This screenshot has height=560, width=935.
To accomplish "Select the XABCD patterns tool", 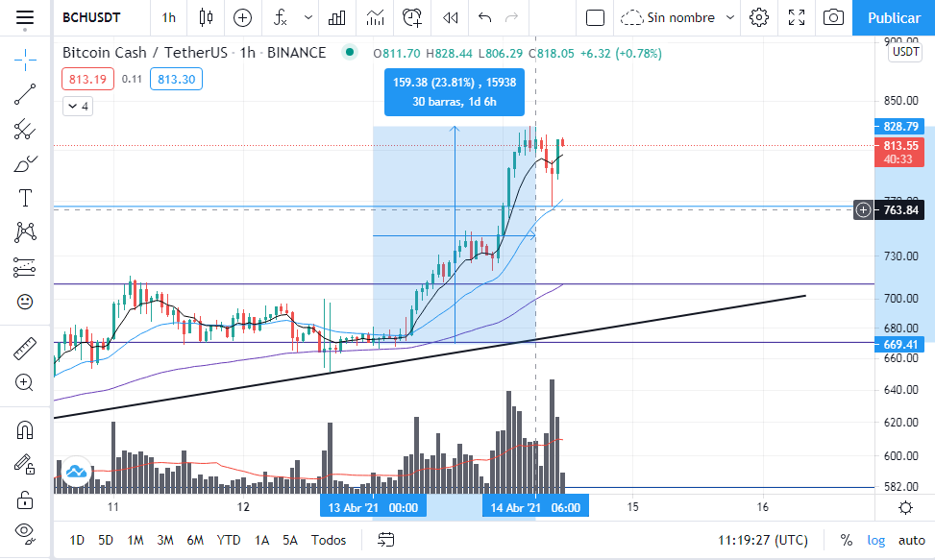I will coord(25,232).
